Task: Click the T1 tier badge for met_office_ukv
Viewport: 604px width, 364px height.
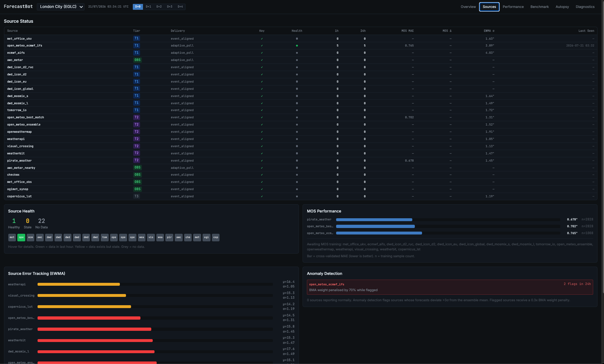Action: [x=136, y=38]
